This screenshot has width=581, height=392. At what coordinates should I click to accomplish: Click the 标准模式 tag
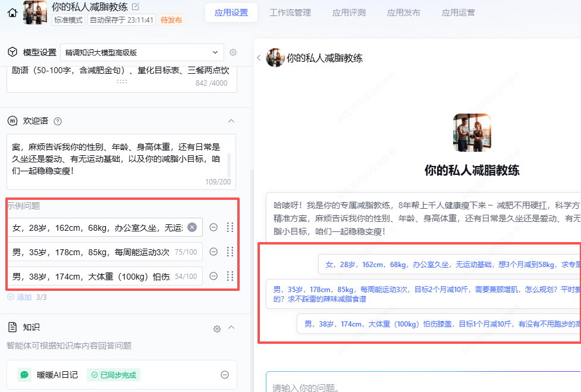(x=68, y=20)
